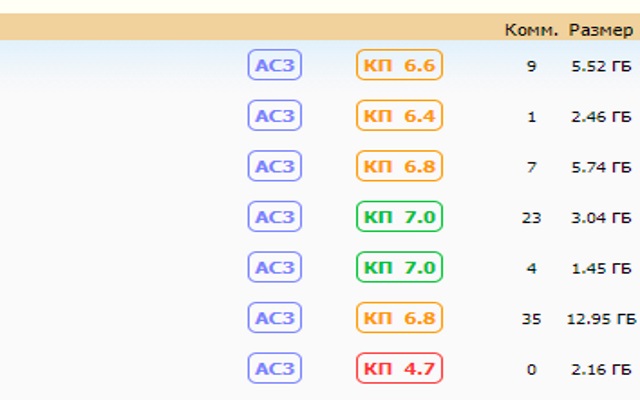Click AC3 badge in the 12.95 ГБ row
Viewport: 640px width, 400px height.
tap(275, 318)
